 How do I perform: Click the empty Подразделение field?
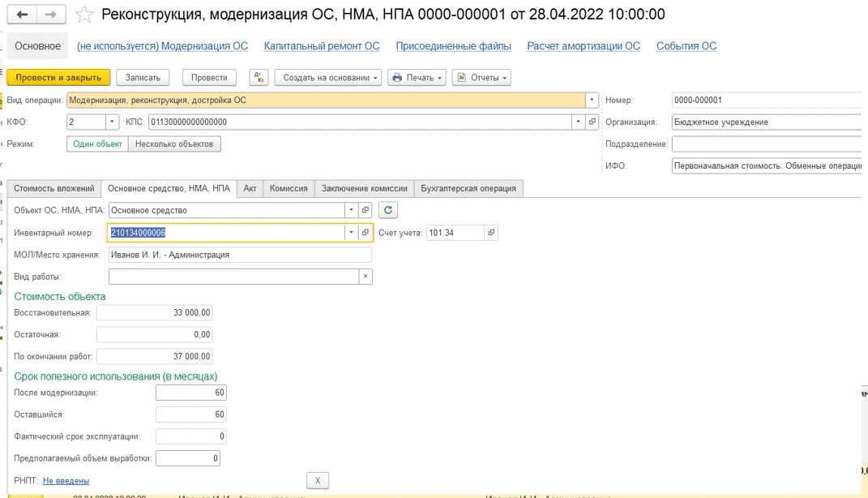click(767, 144)
